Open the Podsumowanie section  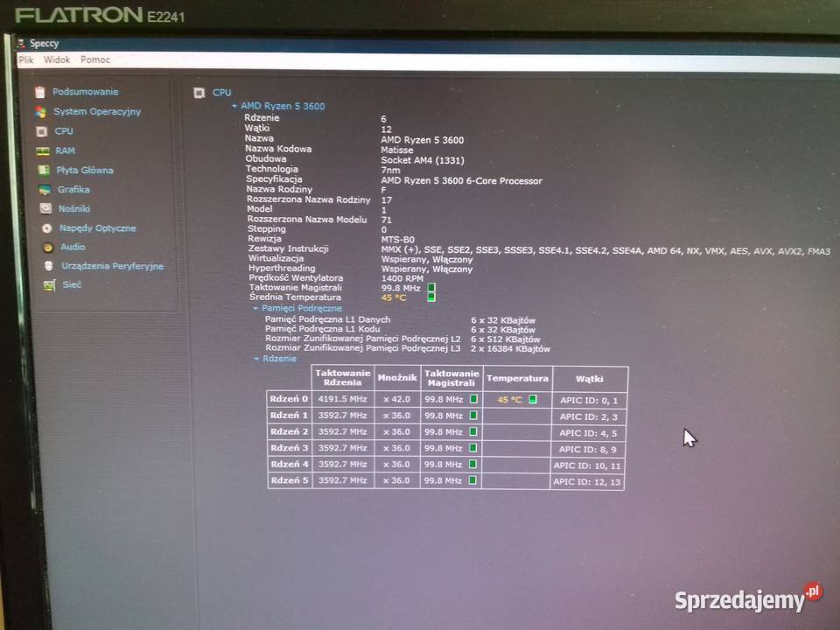pos(85,92)
